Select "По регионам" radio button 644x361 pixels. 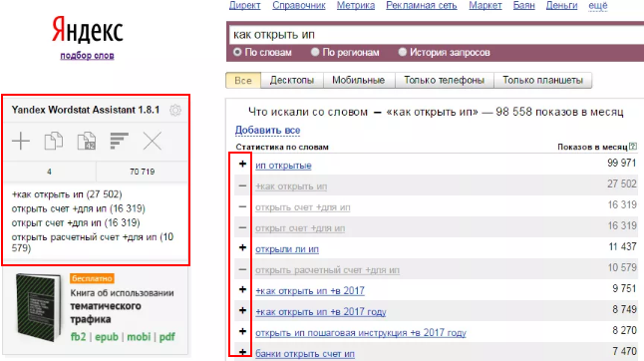(315, 52)
